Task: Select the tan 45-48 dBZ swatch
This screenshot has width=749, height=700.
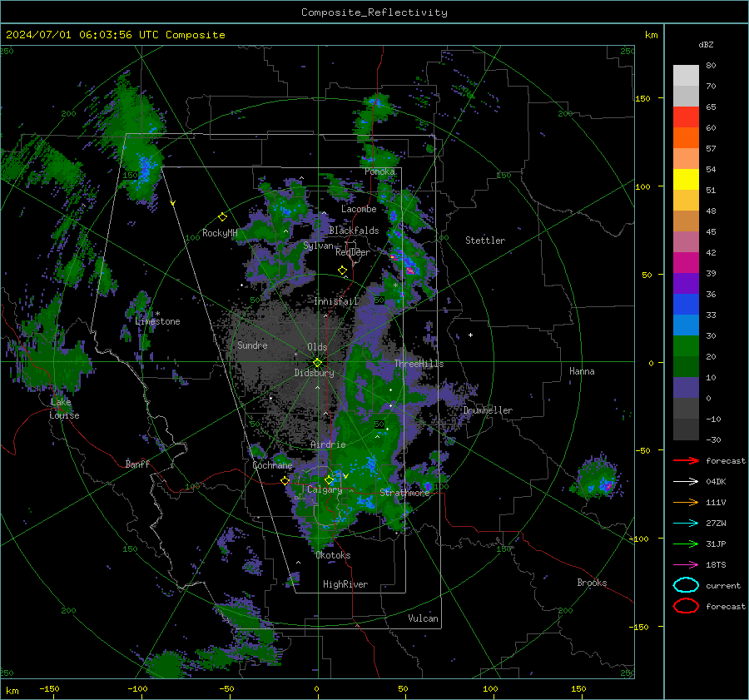Action: [x=686, y=221]
